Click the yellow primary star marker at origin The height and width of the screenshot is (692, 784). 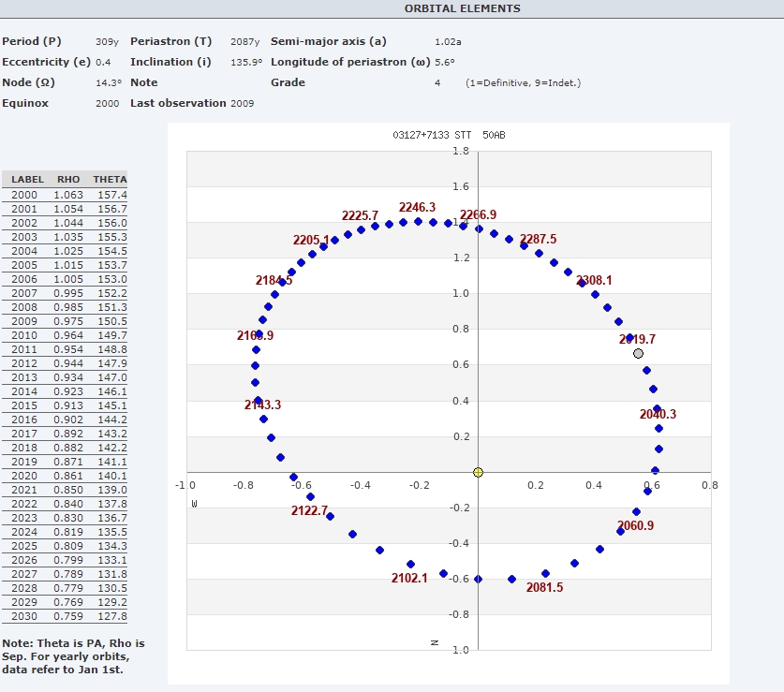(478, 472)
